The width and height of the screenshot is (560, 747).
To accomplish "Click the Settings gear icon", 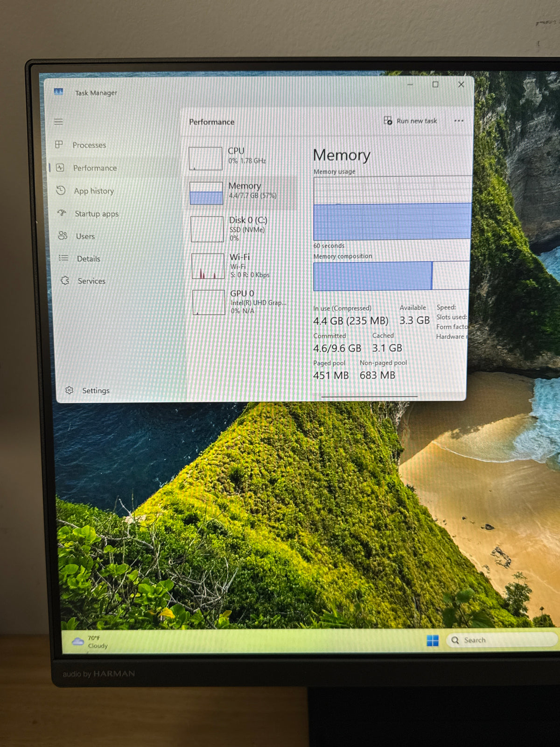I will pos(70,390).
